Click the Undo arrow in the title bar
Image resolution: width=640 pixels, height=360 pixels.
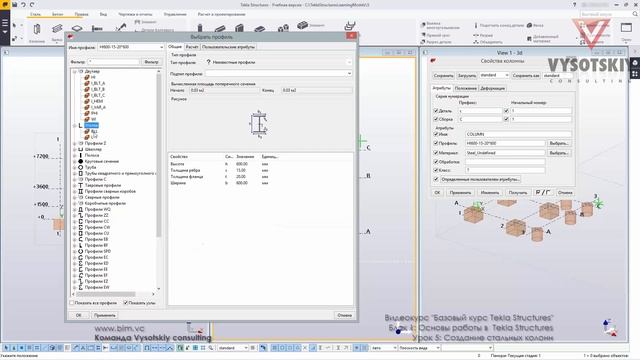(x=23, y=4)
